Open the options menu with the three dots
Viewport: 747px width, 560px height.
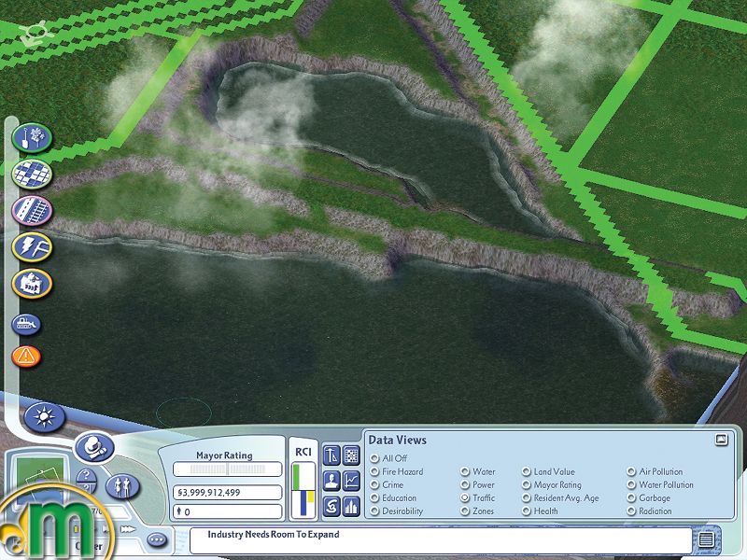[157, 539]
